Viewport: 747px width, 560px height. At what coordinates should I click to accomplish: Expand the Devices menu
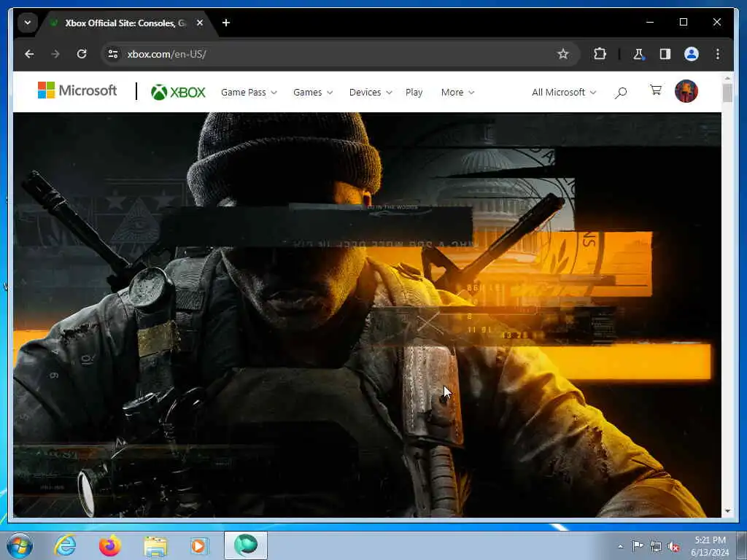pos(371,93)
